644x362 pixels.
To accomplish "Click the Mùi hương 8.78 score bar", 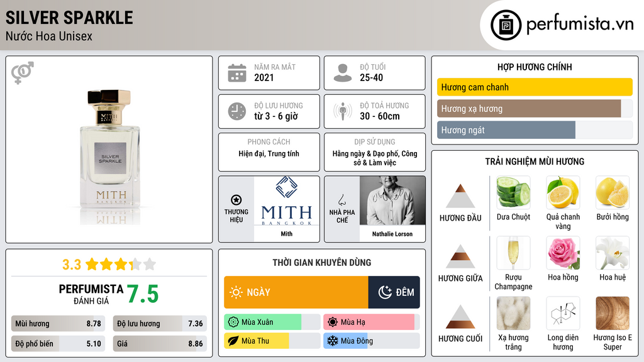I will click(x=58, y=324).
